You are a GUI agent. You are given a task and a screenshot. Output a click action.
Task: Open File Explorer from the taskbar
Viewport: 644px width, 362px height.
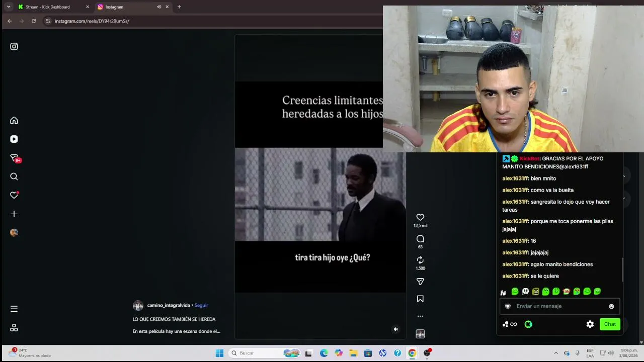click(353, 353)
